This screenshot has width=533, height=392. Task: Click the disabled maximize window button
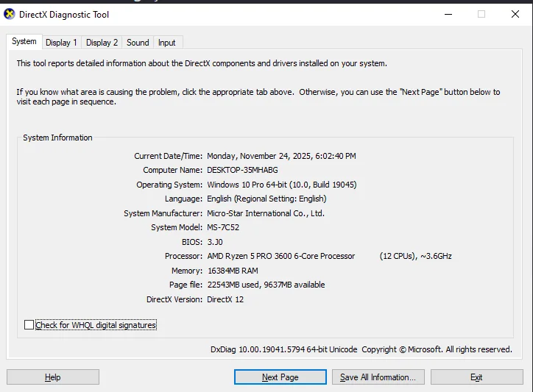[x=481, y=14]
